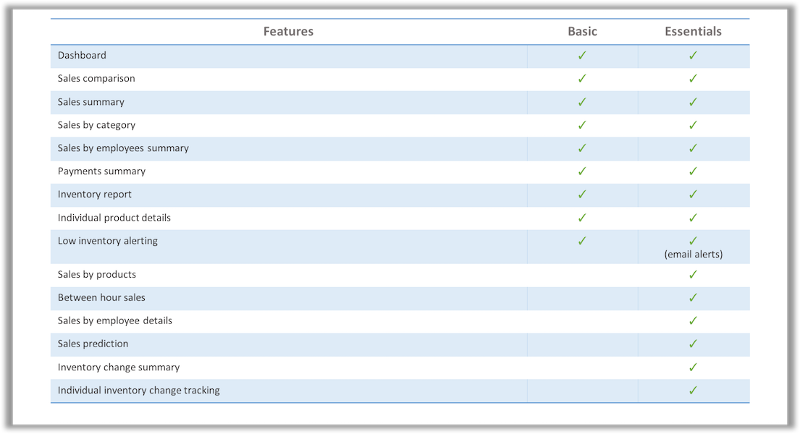Click the Inventory change summary feature label
The width and height of the screenshot is (800, 434).
118,367
